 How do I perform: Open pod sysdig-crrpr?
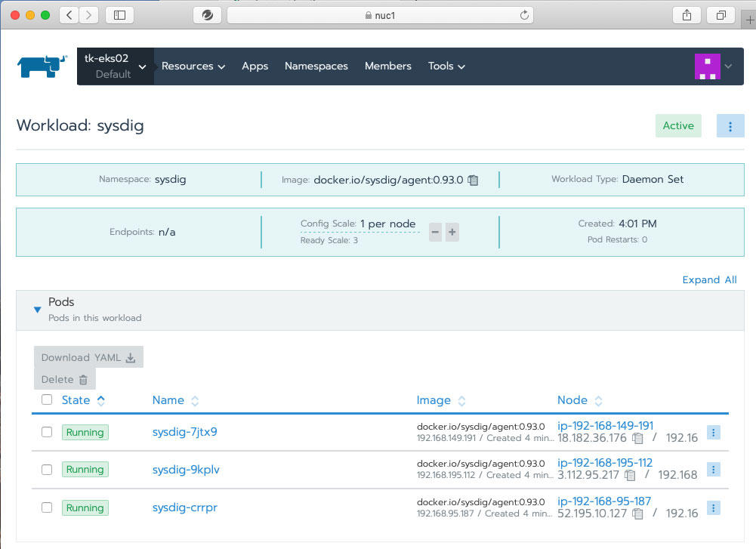[185, 507]
